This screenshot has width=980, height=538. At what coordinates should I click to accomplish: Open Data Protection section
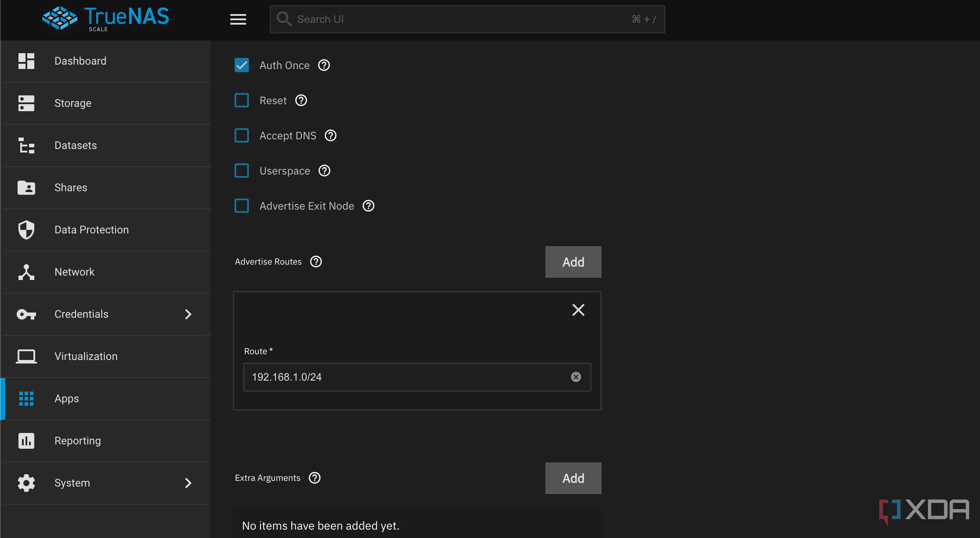[106, 230]
